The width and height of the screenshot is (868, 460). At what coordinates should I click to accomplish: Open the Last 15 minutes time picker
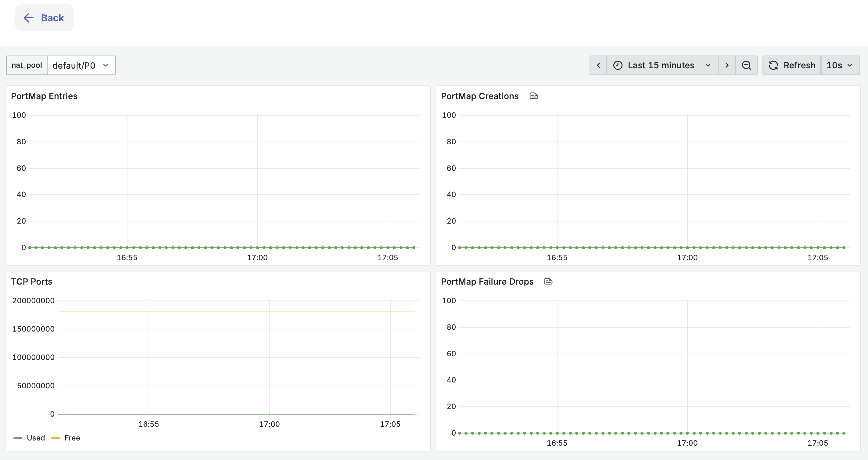[x=662, y=65]
